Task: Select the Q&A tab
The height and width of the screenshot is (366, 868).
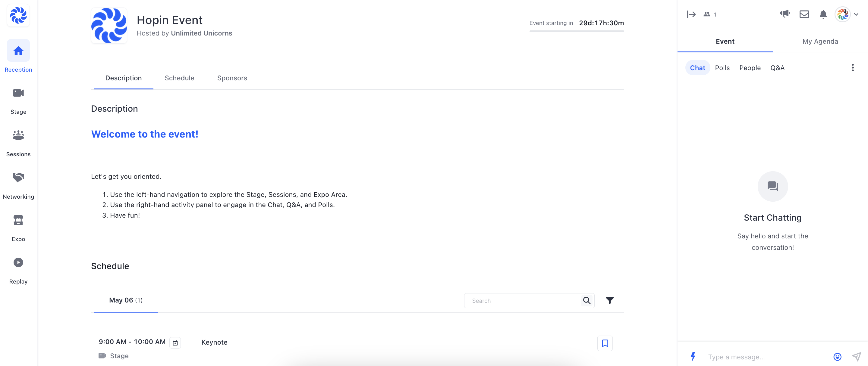Action: [777, 68]
